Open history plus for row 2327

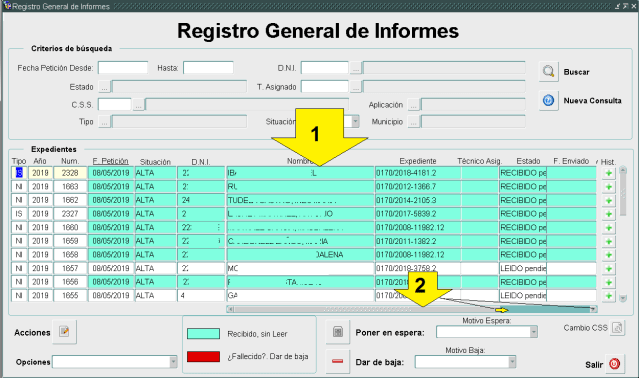pos(608,214)
